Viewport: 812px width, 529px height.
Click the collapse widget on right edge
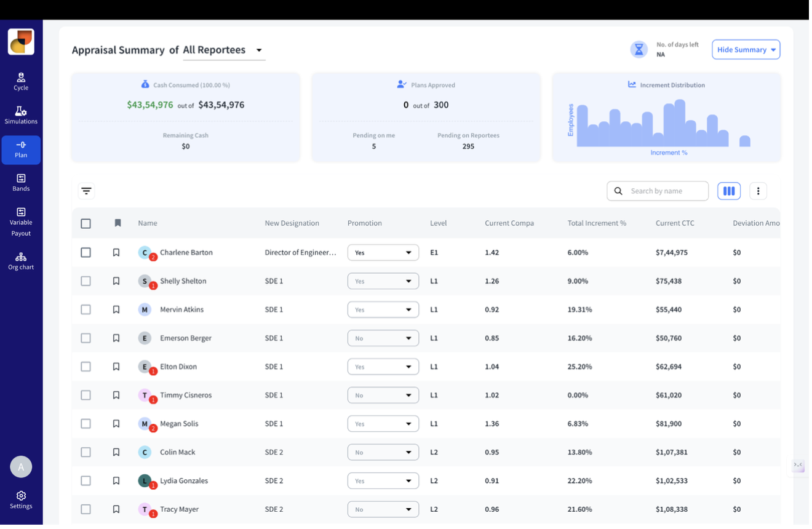tap(798, 465)
